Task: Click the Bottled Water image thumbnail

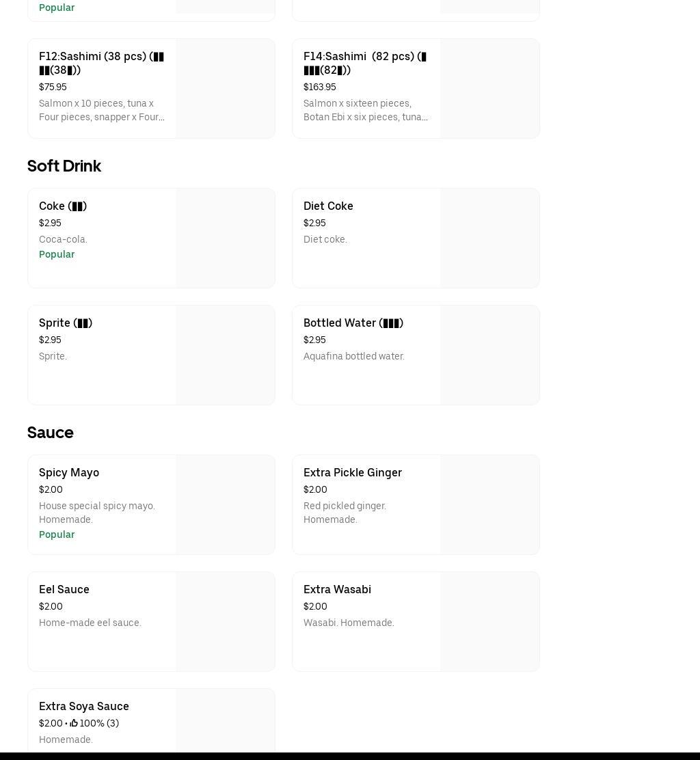Action: coord(489,355)
